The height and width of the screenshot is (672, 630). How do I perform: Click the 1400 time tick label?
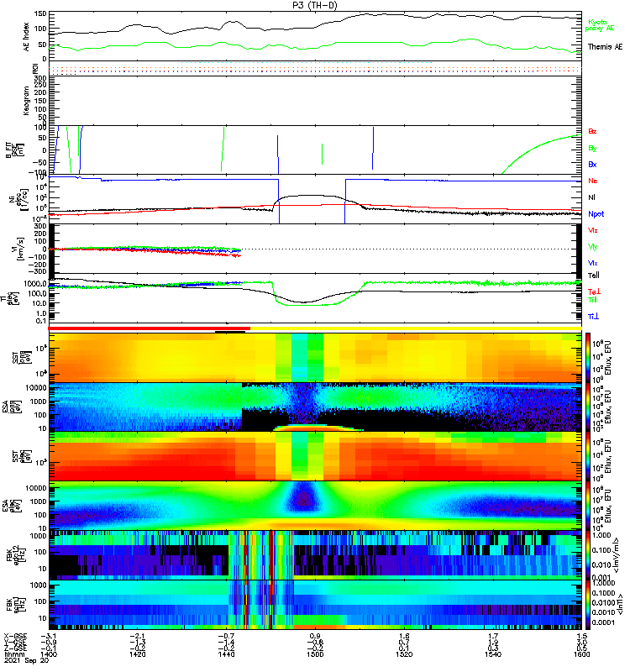point(49,654)
